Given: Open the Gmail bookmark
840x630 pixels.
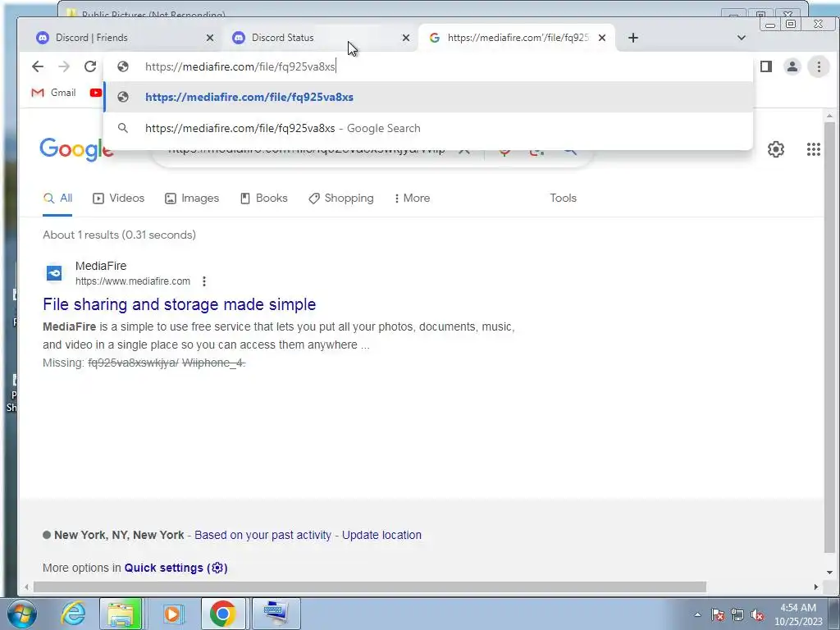Looking at the screenshot, I should click(53, 93).
